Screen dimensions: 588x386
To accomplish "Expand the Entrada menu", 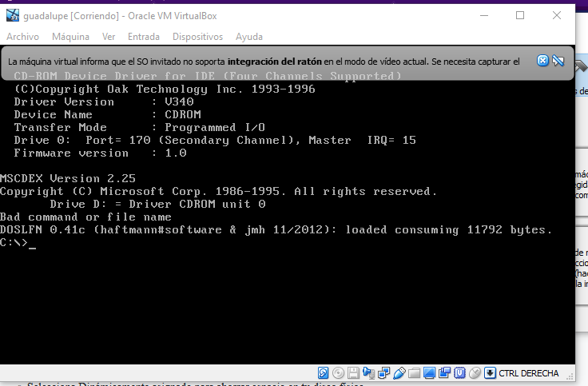I will coord(144,37).
